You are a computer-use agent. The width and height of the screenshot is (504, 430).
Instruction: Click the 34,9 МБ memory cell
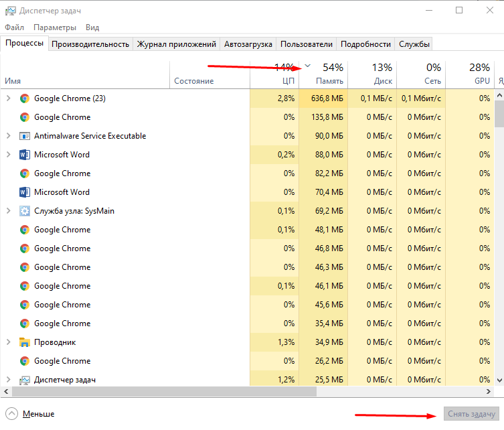click(323, 342)
